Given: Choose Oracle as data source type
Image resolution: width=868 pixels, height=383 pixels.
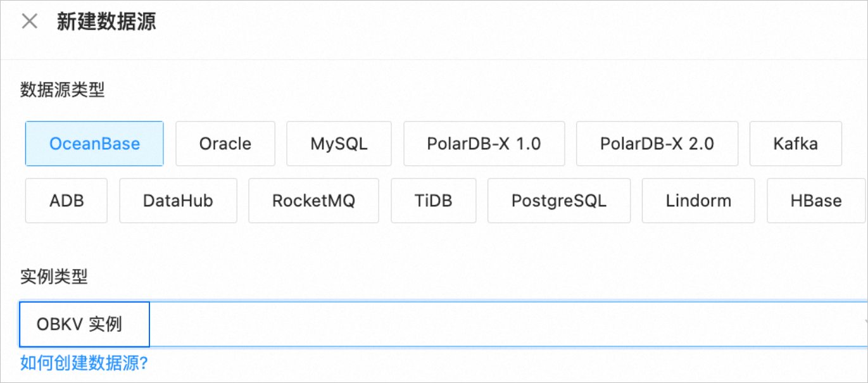Looking at the screenshot, I should (225, 144).
